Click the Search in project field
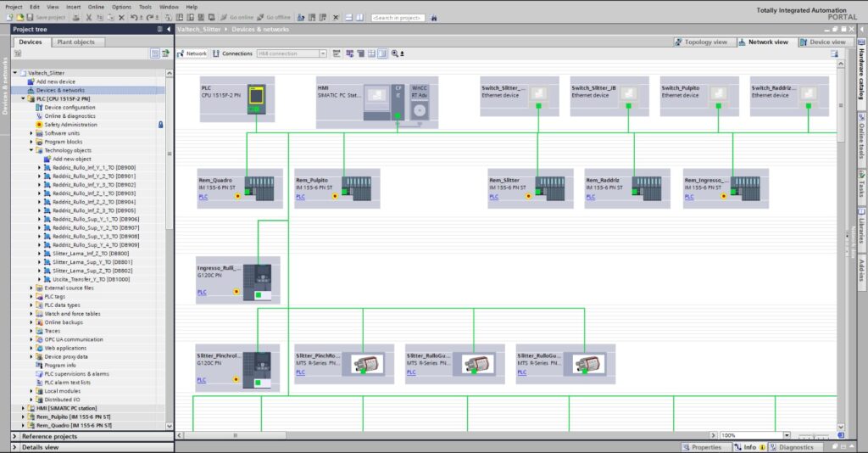This screenshot has height=453, width=868. coord(398,18)
